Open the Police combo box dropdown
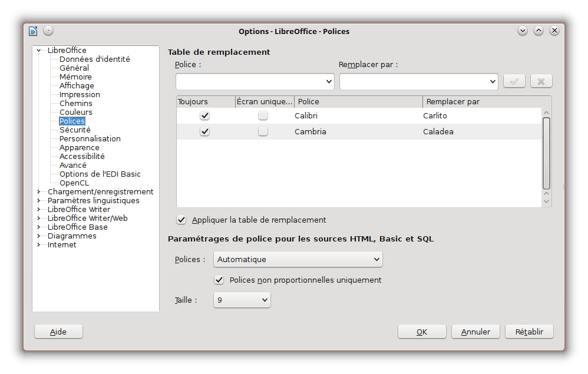588x374 pixels. tap(329, 81)
